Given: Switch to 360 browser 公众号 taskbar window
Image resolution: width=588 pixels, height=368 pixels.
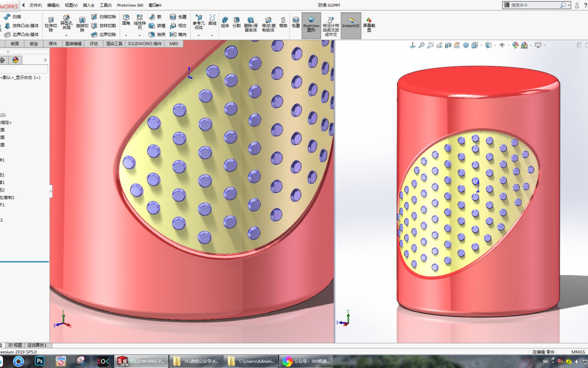Looking at the screenshot, I should pos(306,361).
